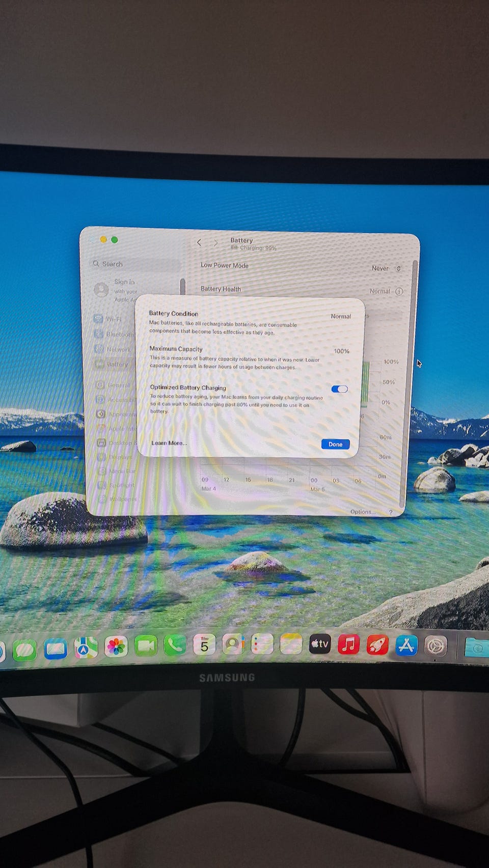Click the Low Power Mode label
The image size is (489, 868).
point(225,265)
